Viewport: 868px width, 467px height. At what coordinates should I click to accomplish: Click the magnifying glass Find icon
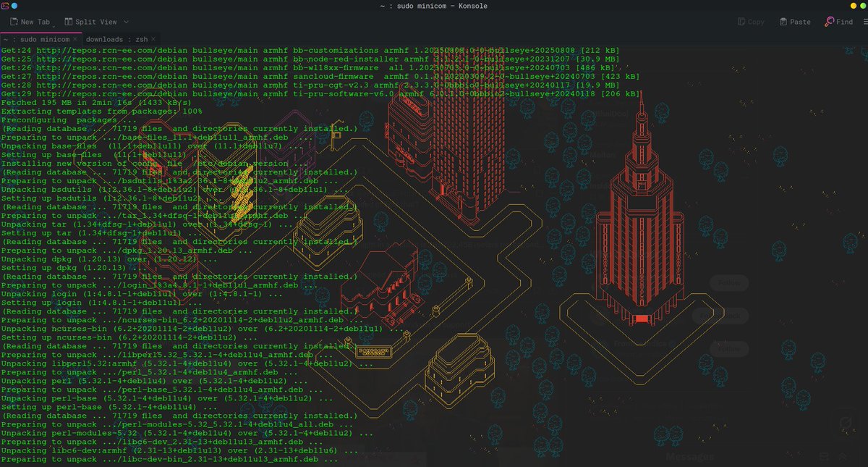830,22
